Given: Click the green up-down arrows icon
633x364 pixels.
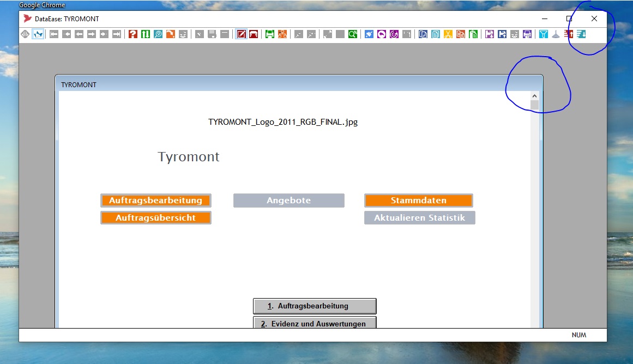Looking at the screenshot, I should pos(146,34).
